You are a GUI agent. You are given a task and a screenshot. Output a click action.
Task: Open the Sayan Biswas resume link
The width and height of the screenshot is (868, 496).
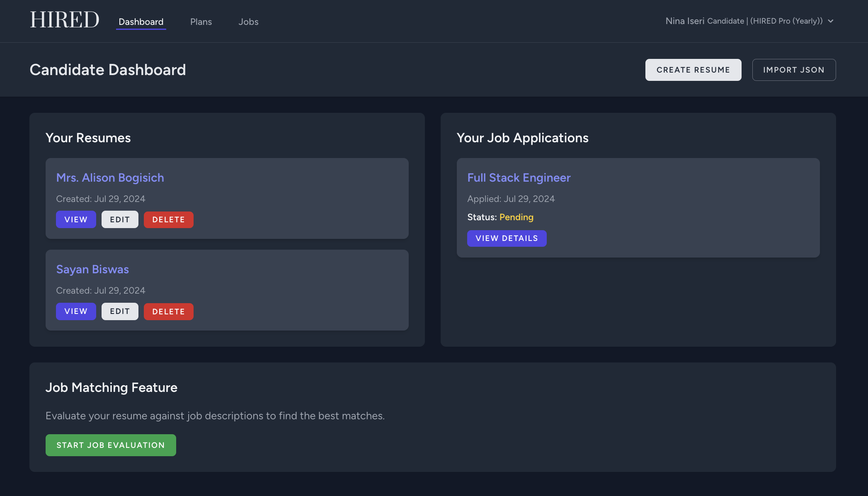coord(92,269)
